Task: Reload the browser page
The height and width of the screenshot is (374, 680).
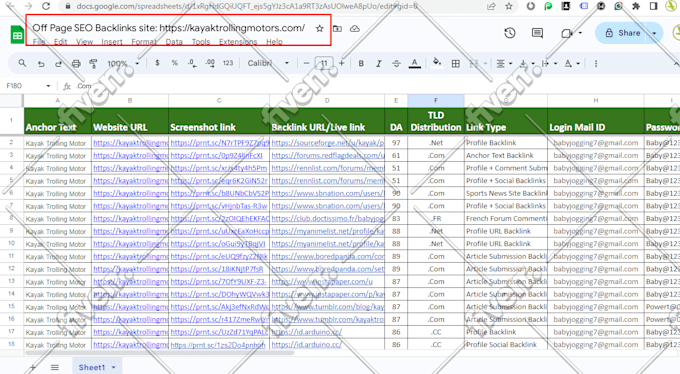Action: point(46,6)
